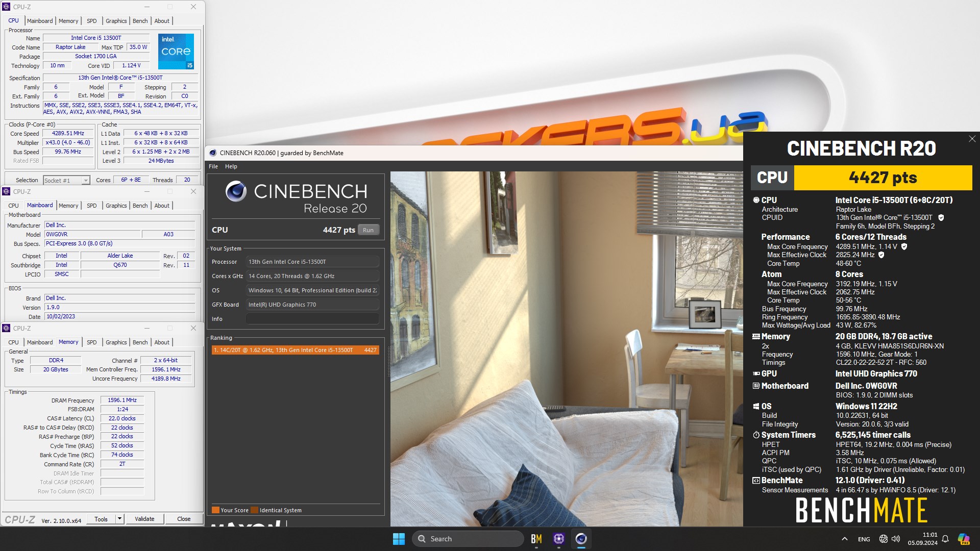980x551 pixels.
Task: Click the Identical System legend swatch
Action: click(x=254, y=510)
